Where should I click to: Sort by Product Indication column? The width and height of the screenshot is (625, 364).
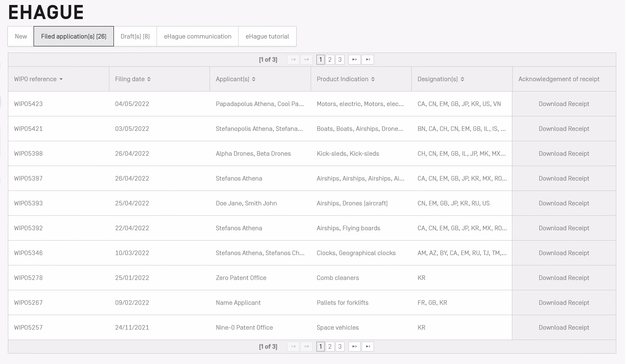(345, 79)
